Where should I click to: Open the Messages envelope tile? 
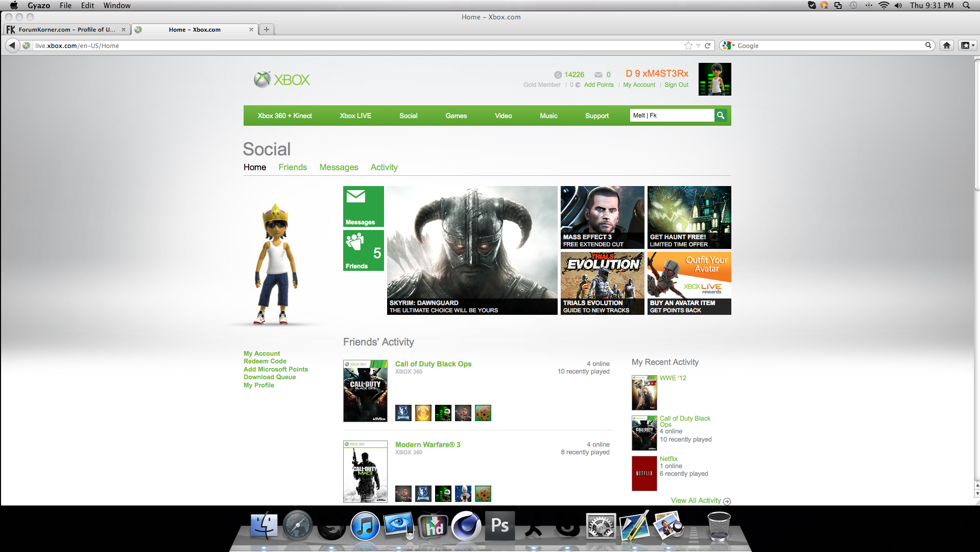363,206
